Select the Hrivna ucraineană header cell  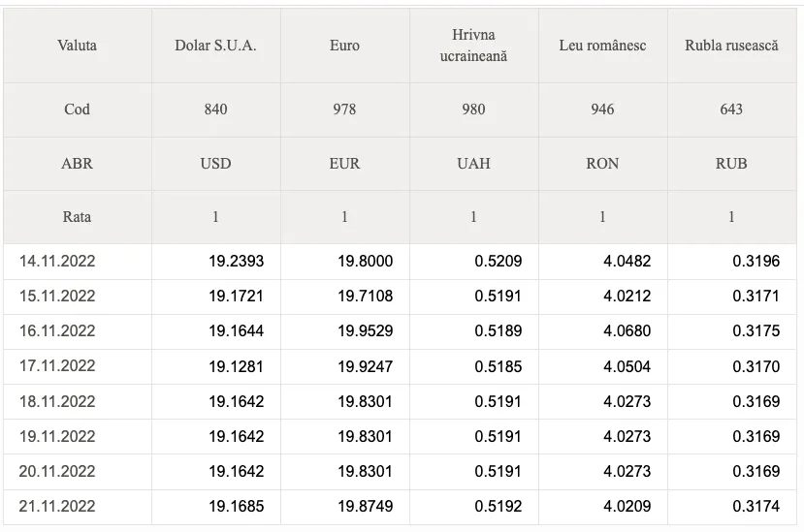[x=473, y=46]
